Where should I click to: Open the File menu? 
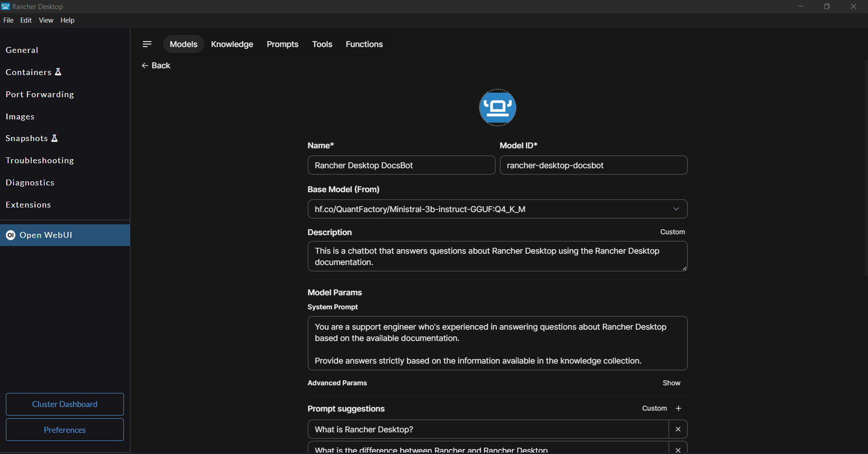[x=9, y=20]
